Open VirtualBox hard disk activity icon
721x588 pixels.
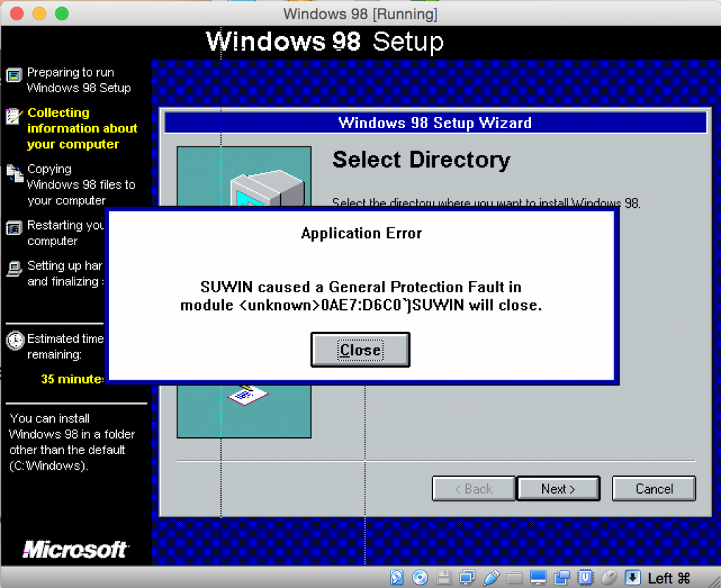pos(396,577)
